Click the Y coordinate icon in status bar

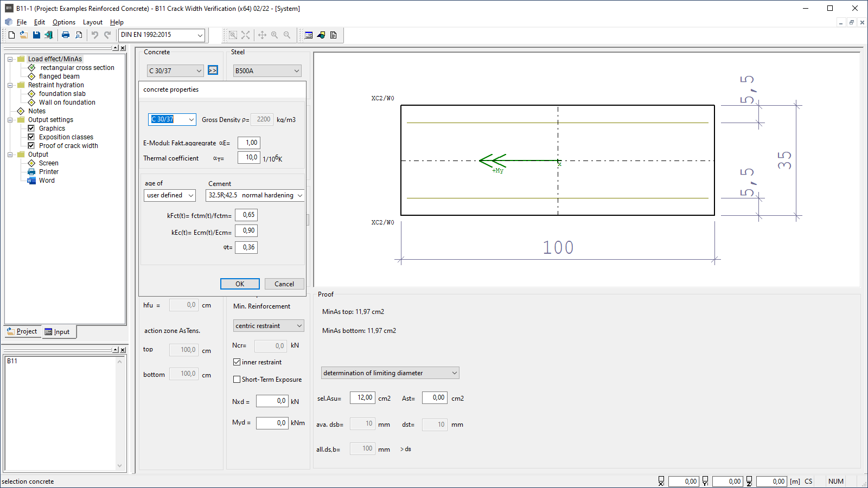(705, 481)
